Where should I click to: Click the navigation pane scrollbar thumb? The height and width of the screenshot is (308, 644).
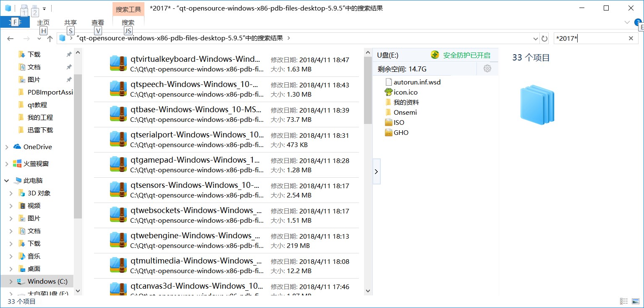(78, 146)
